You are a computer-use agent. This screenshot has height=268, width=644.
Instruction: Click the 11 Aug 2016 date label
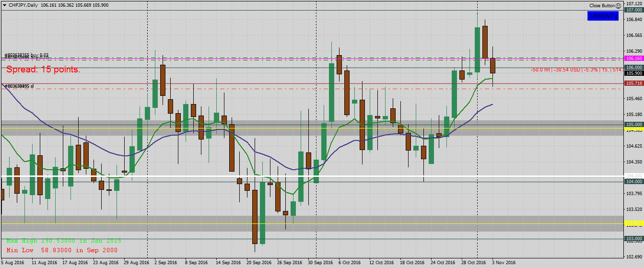[45, 263]
